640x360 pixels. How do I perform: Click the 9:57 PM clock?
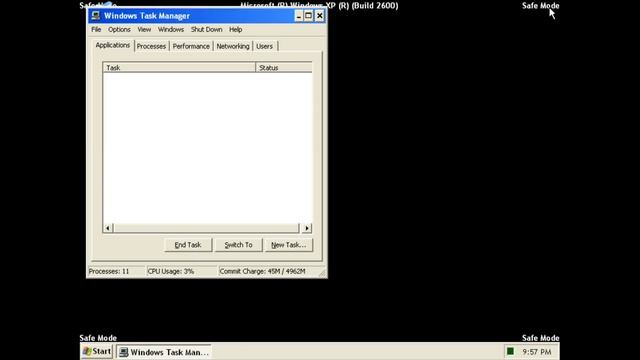click(x=537, y=352)
